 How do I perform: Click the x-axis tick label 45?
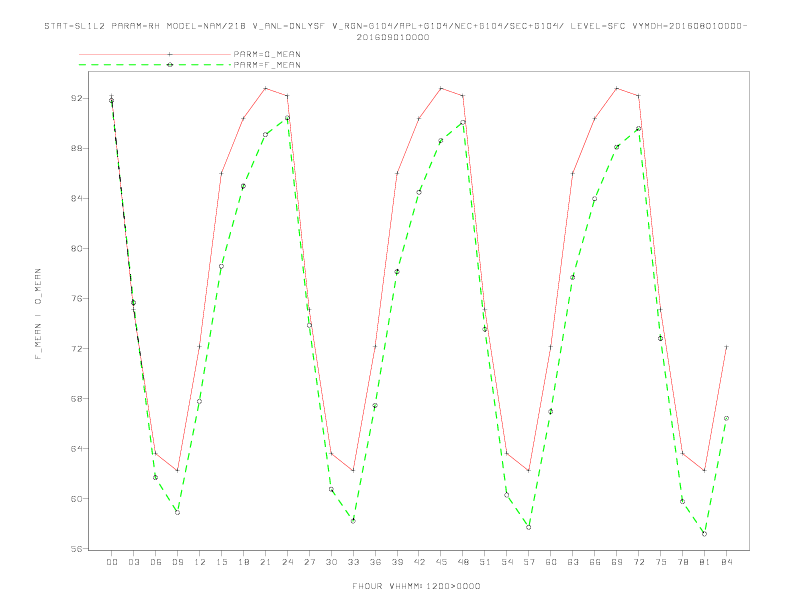[x=441, y=562]
